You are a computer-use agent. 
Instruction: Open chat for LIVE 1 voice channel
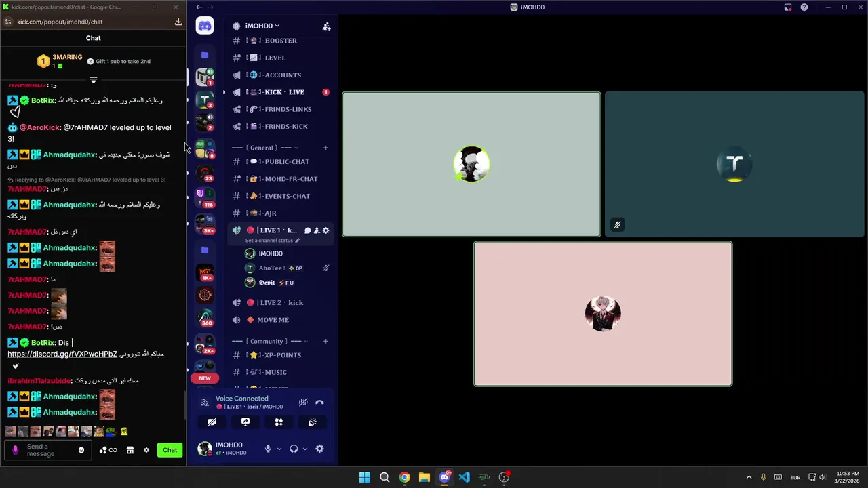point(307,230)
